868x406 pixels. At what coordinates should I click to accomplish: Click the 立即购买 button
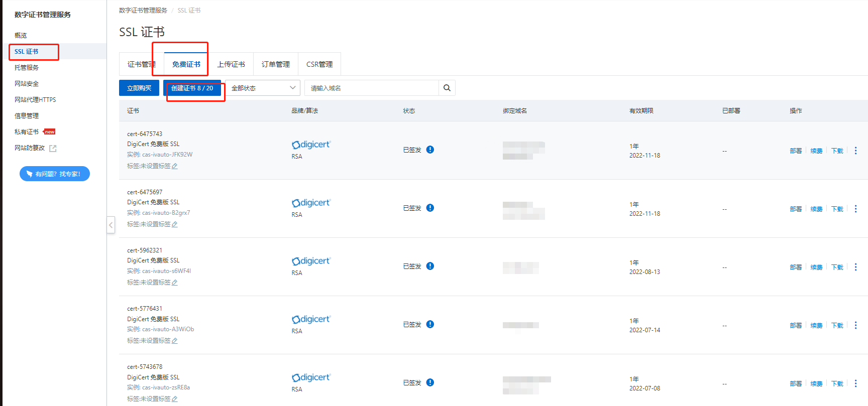pos(139,88)
